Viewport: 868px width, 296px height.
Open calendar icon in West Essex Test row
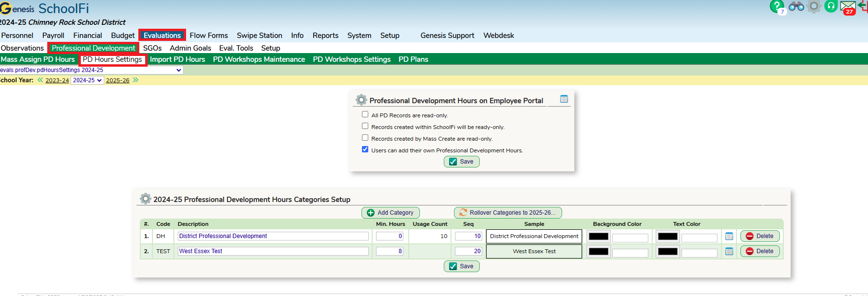[x=729, y=251]
